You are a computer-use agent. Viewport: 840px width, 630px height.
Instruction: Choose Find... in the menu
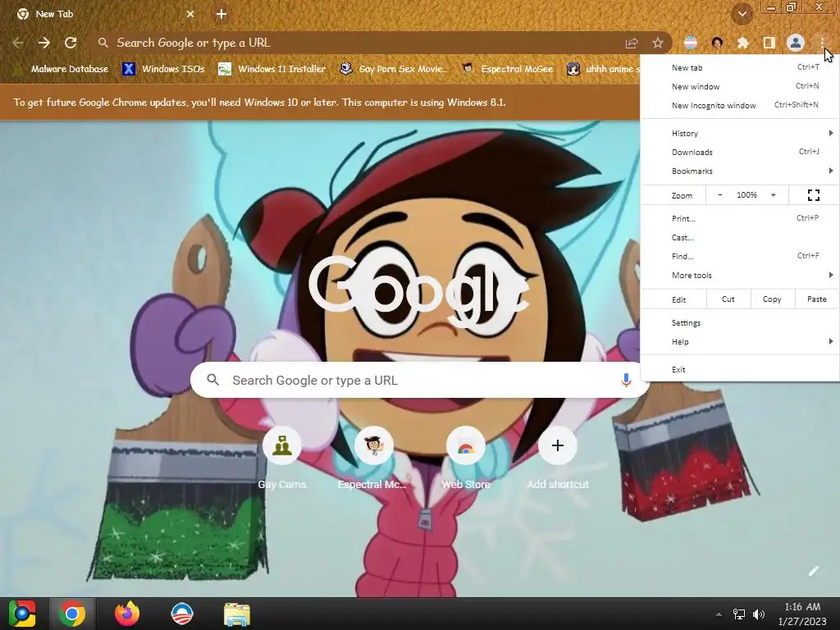point(740,256)
